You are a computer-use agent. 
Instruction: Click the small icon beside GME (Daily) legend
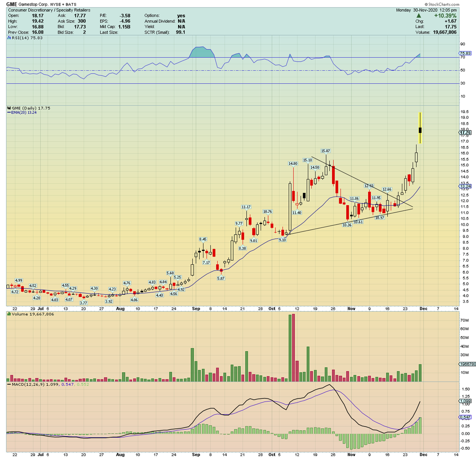click(x=9, y=108)
